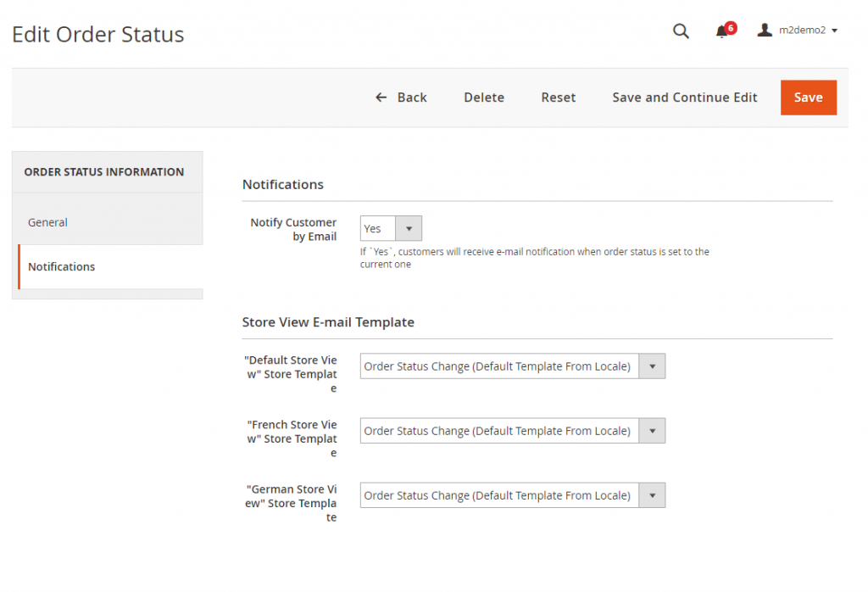This screenshot has width=868, height=592.
Task: Click the Notifications section heading
Action: 282,184
